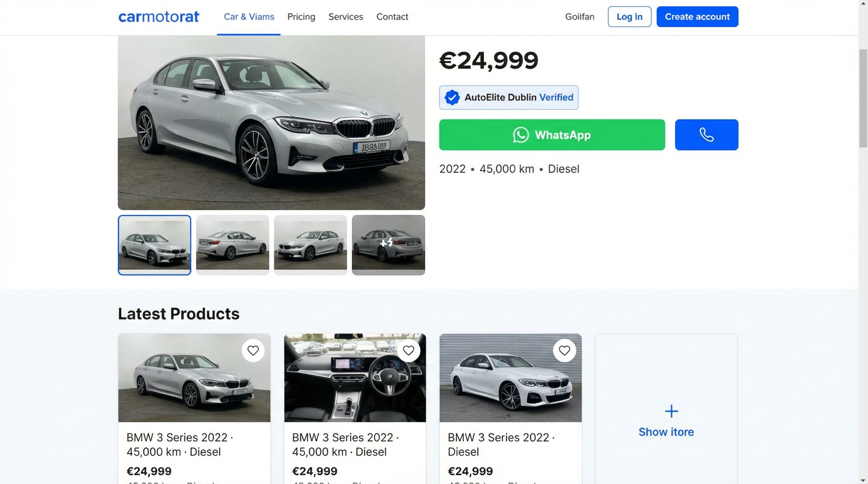This screenshot has height=484, width=868.
Task: Click the plus icon on Show itore card
Action: tap(671, 410)
